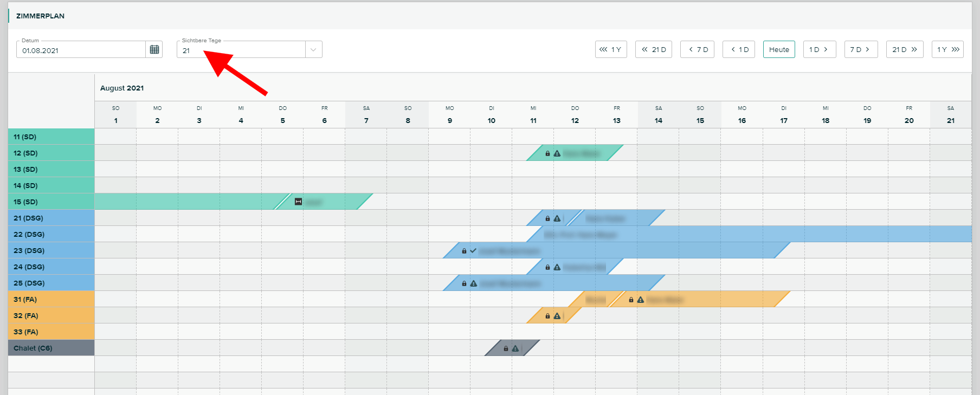Expand the Sichtbare Tage dropdown arrow
Viewport: 980px width, 395px height.
[x=313, y=49]
